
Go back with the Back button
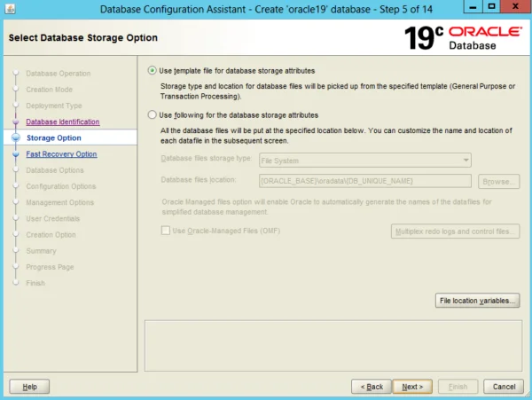click(372, 387)
